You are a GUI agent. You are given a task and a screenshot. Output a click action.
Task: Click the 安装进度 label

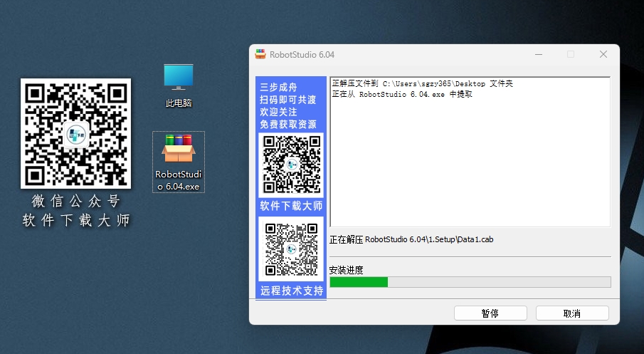(347, 270)
